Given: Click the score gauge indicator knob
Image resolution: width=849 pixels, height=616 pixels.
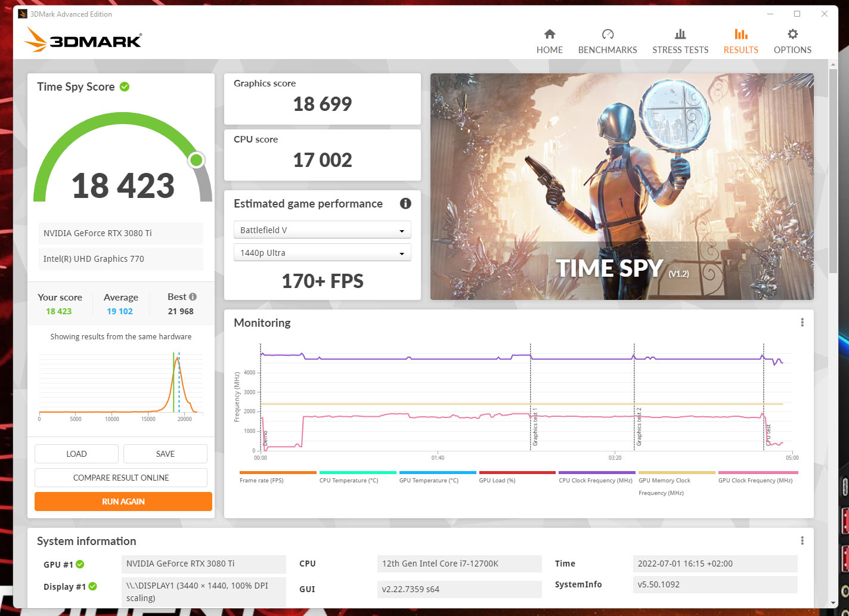Looking at the screenshot, I should point(196,160).
